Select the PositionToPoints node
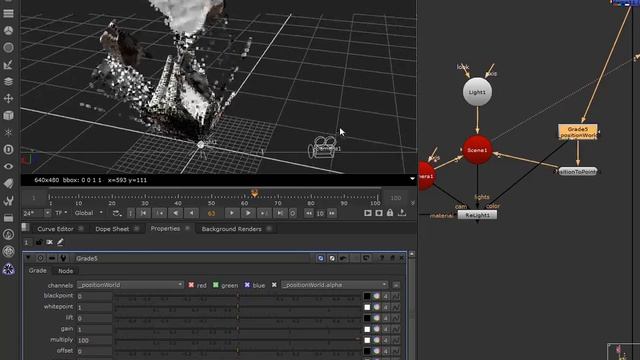Viewport: 640px width, 360px height. click(578, 172)
